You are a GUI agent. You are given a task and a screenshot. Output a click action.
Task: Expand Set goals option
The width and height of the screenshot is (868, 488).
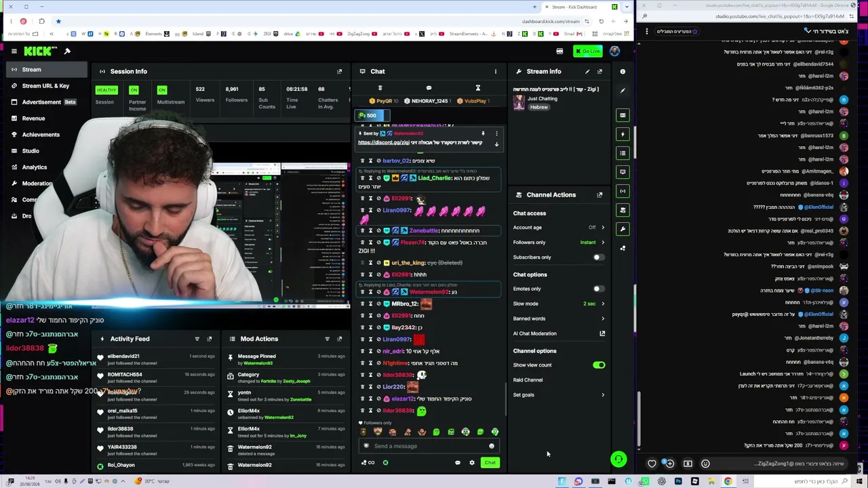559,394
